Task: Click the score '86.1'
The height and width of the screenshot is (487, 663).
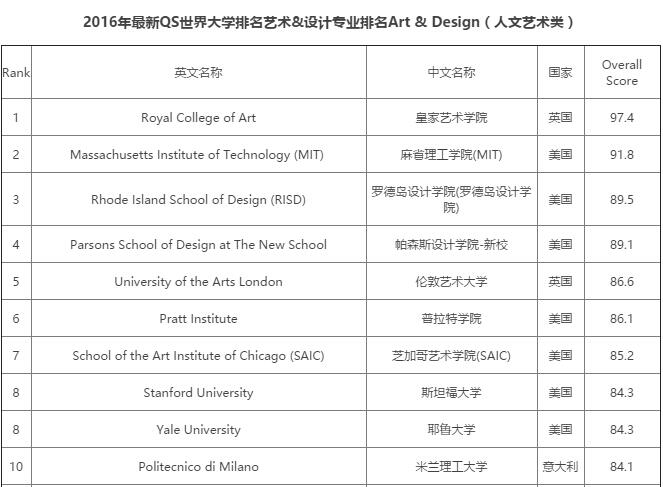Action: click(x=622, y=319)
